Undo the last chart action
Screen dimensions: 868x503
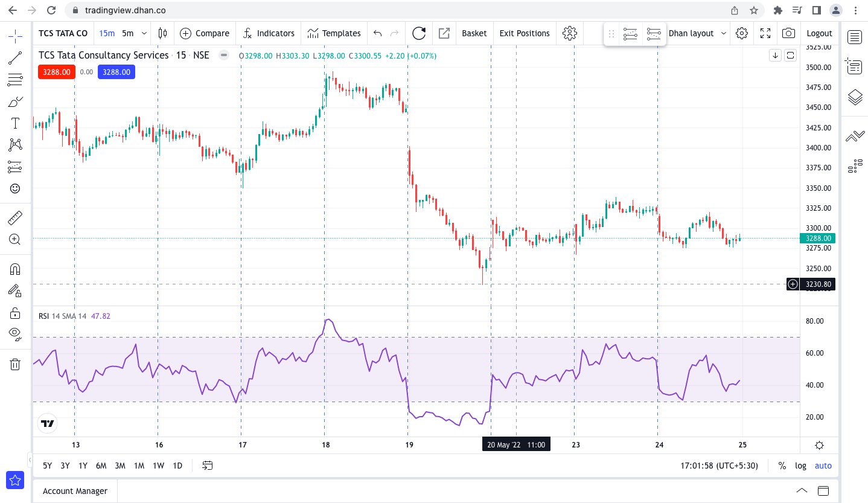coord(378,33)
